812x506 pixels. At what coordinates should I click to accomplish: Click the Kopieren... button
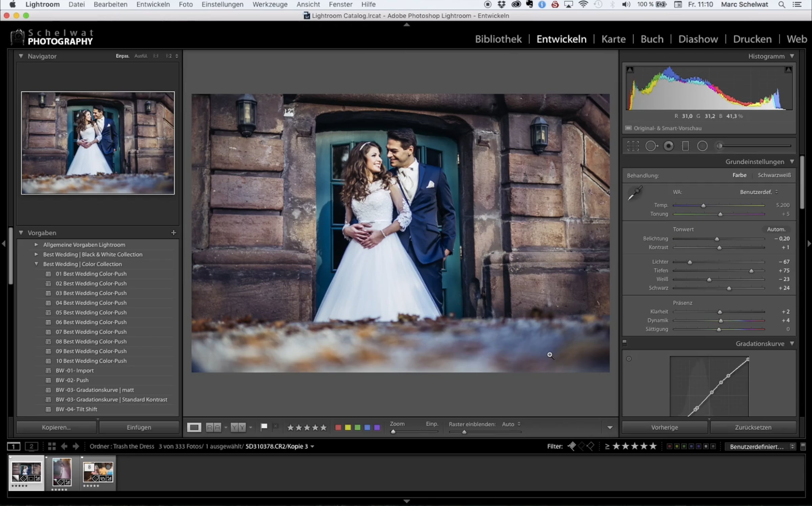[x=56, y=427]
